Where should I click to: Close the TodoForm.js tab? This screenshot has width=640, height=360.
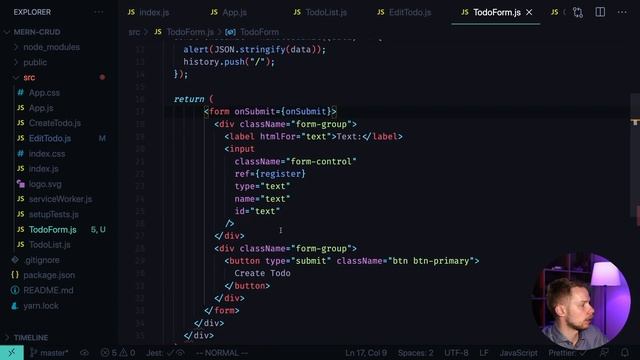(529, 12)
